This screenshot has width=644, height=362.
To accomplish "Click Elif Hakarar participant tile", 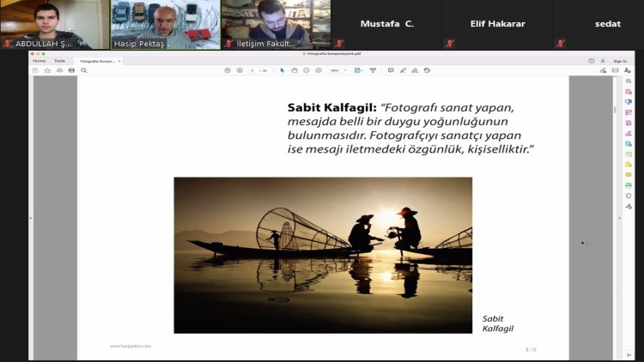I will tap(497, 25).
